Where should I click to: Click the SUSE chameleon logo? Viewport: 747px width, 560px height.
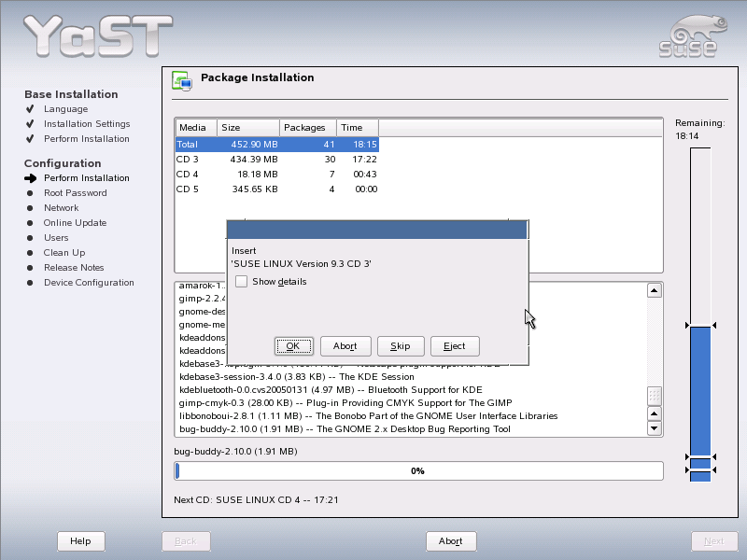click(x=693, y=36)
